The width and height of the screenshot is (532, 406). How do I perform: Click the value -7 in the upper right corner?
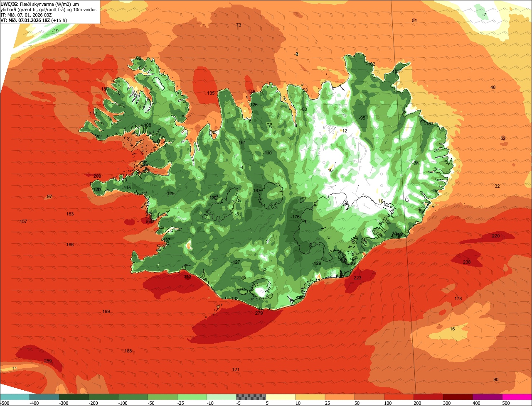tap(484, 15)
